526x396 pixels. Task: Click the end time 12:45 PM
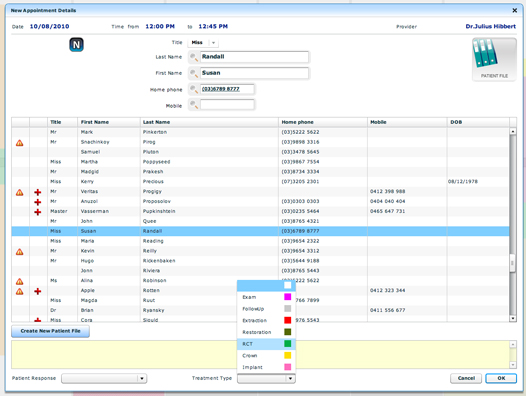(x=213, y=26)
